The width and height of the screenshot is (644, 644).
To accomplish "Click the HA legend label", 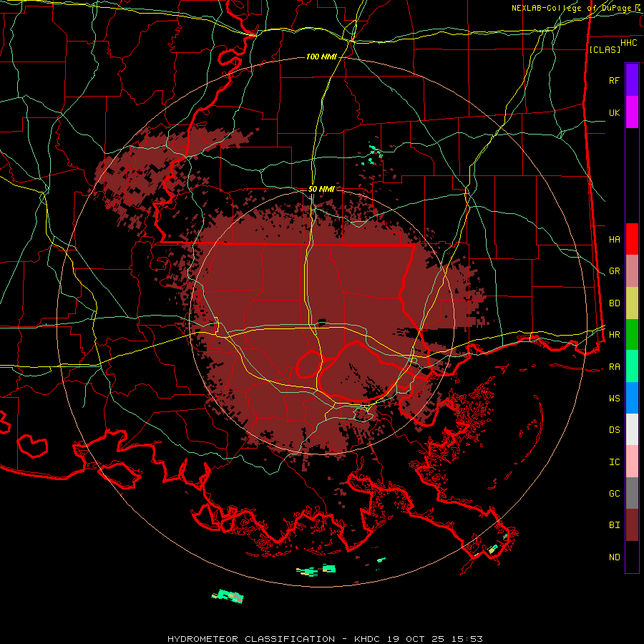I will (615, 239).
